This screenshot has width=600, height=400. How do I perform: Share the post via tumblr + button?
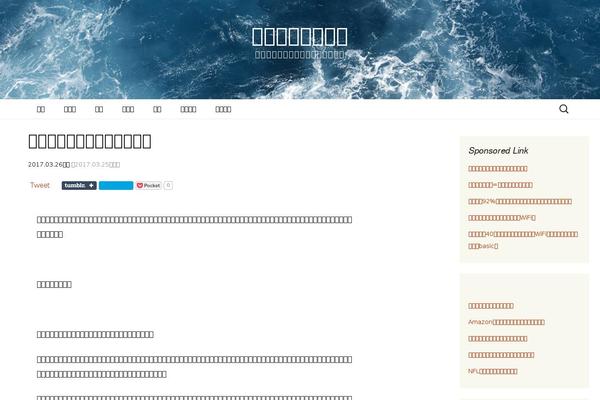(x=79, y=185)
